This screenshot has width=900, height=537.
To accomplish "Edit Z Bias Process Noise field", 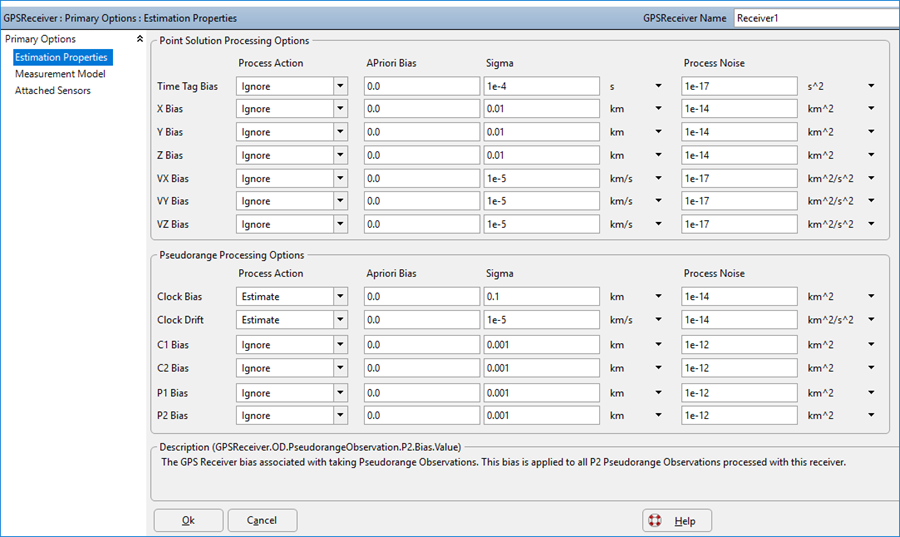I will tap(739, 155).
